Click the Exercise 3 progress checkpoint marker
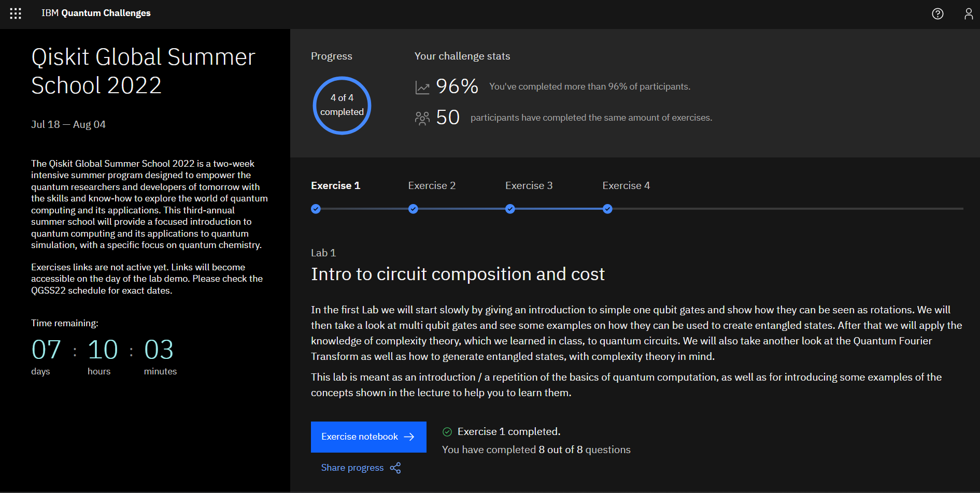 (x=510, y=209)
